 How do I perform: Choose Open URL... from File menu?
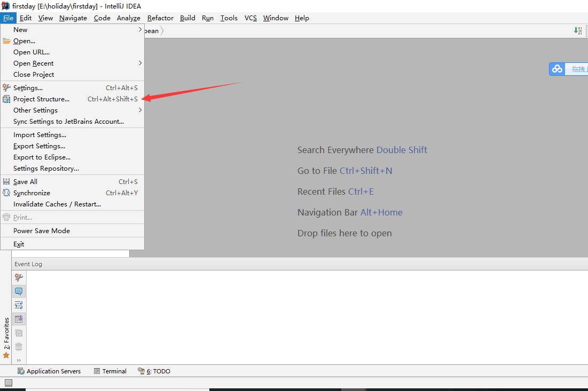(73, 52)
